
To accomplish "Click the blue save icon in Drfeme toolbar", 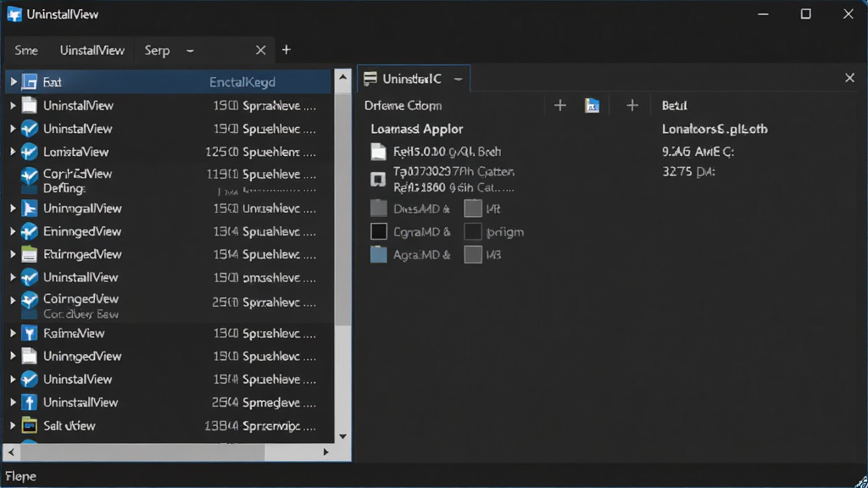I will pos(593,105).
